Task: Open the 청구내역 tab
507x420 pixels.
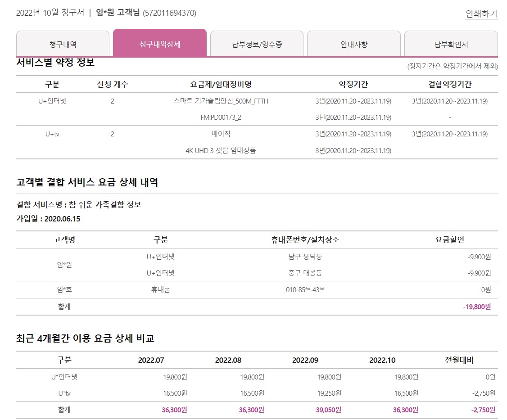Action: tap(63, 45)
